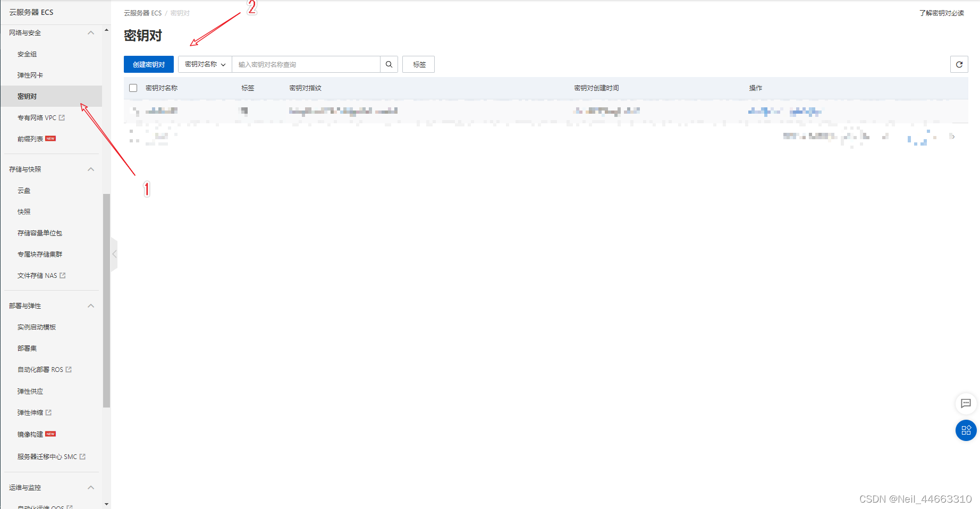Open 镜像构建 menu item

(x=30, y=435)
